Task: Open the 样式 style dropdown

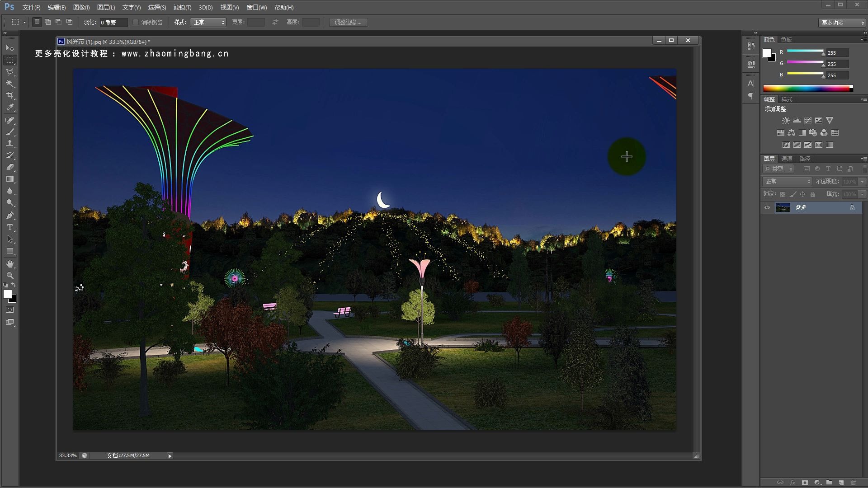Action: 208,22
